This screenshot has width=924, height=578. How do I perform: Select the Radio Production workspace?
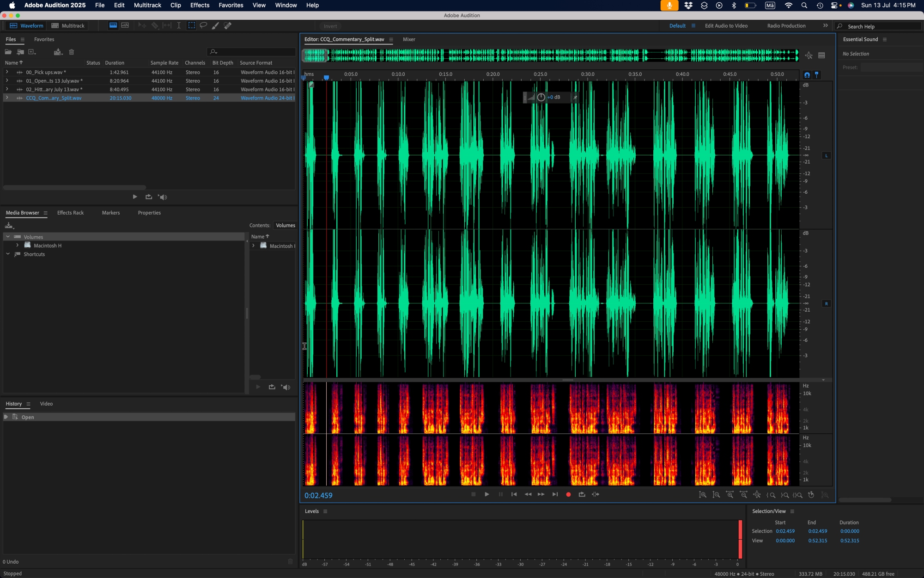786,26
